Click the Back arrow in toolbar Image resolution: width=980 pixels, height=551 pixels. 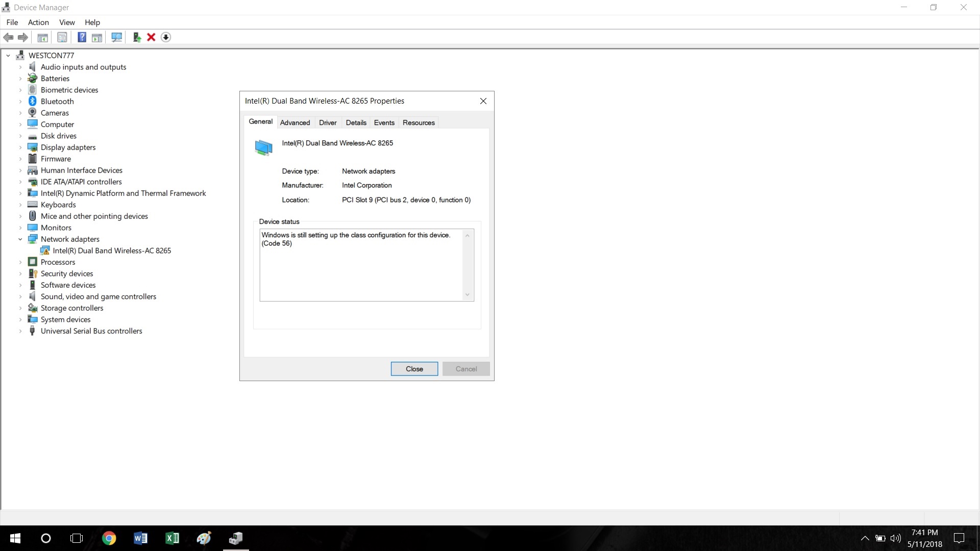coord(8,37)
